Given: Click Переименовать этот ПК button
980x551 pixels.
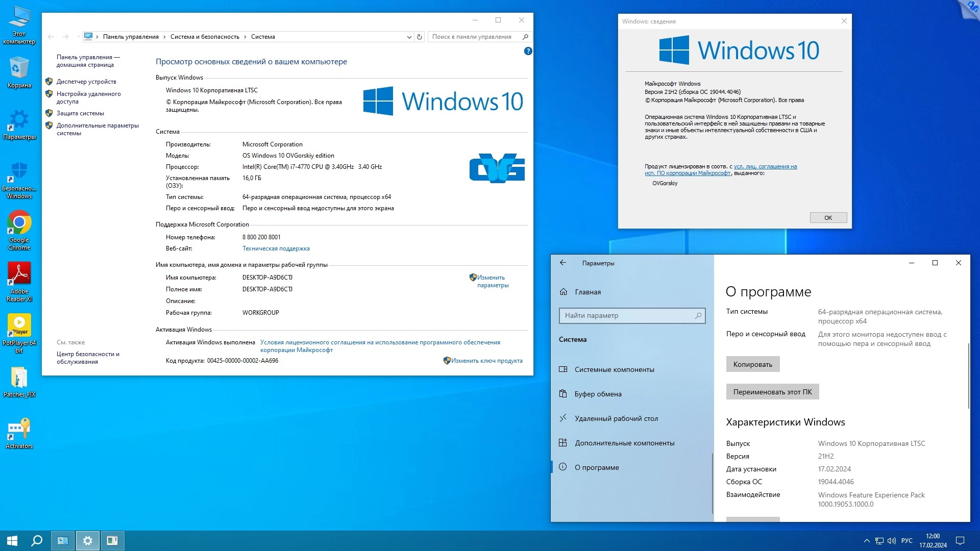Looking at the screenshot, I should 772,392.
